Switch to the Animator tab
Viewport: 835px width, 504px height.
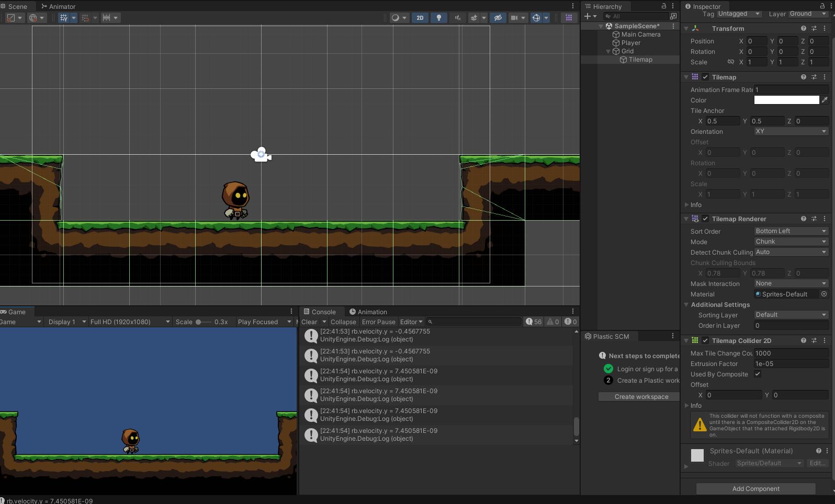point(58,6)
